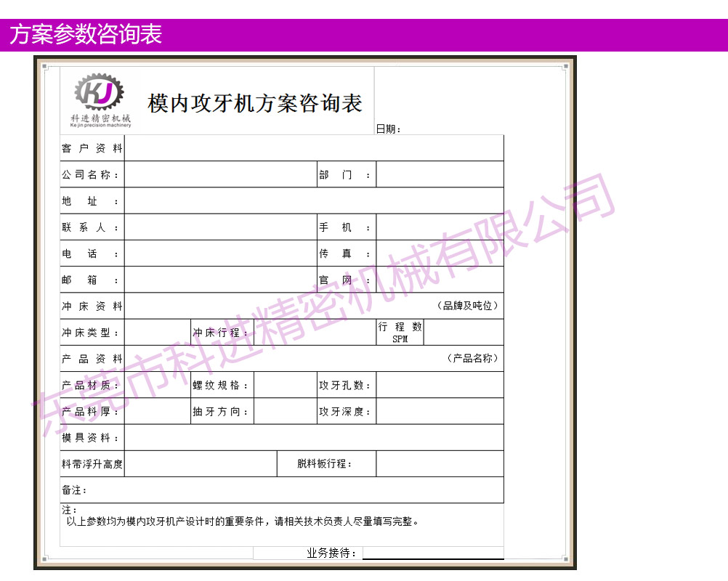Viewport: 728px width, 581px height.
Task: Click the note sentence starting 以上参数均为
Action: click(x=243, y=521)
